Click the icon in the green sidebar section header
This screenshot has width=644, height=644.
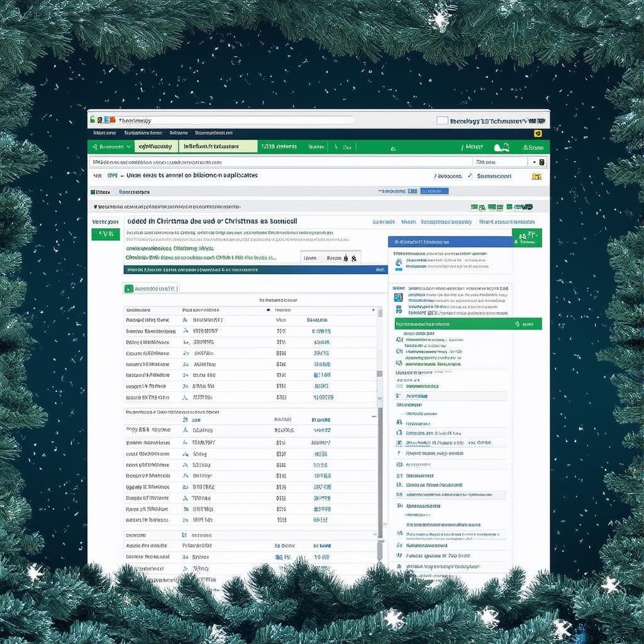(517, 324)
